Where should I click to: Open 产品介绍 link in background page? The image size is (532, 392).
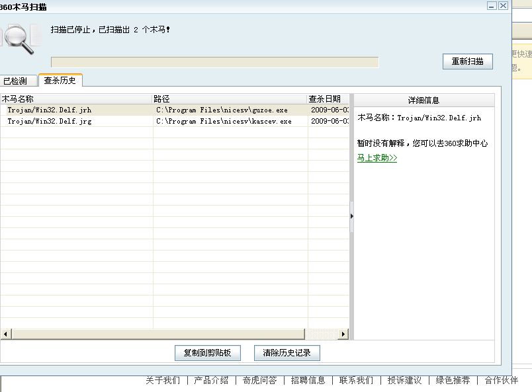tap(211, 380)
